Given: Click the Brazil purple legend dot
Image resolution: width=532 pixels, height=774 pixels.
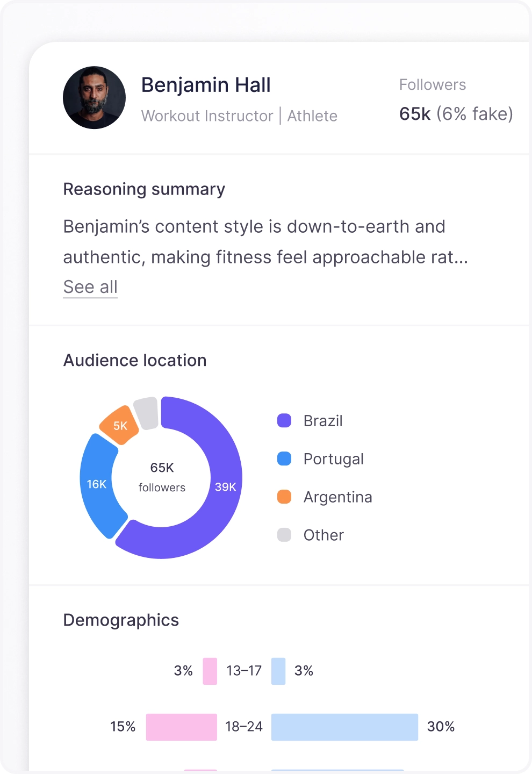Looking at the screenshot, I should (284, 420).
